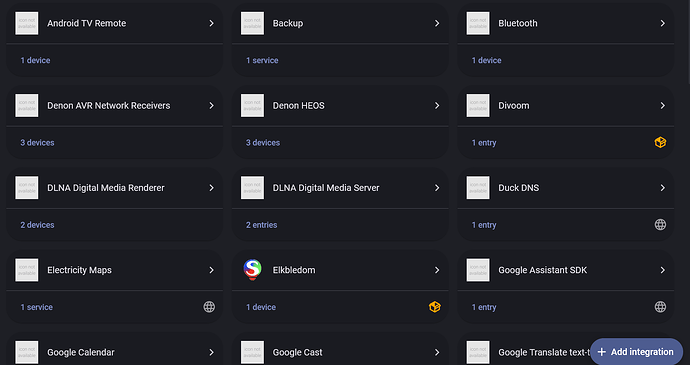
Task: Open Backup via its chevron arrow
Action: point(437,23)
